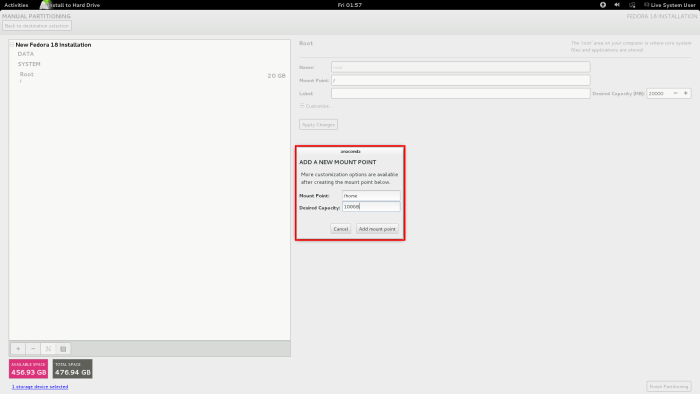Focus the dialog Mount Point field with /home
700x394 pixels.
371,195
